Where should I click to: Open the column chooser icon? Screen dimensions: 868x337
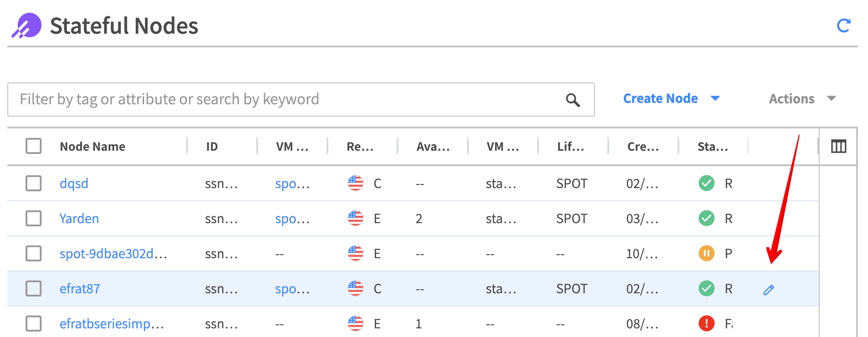(x=838, y=147)
